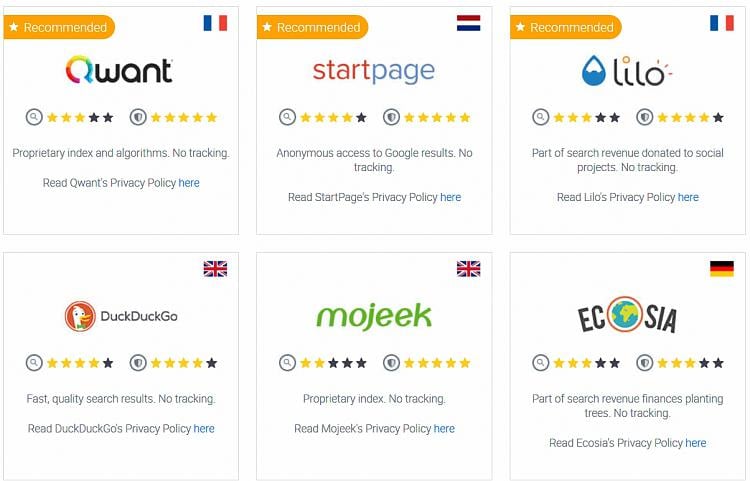Click the Ecosia globe logo
Screen dimensions: 750x481
627,314
